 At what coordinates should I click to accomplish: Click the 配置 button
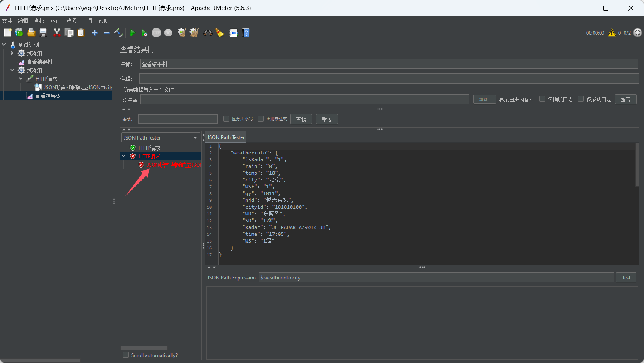point(625,99)
